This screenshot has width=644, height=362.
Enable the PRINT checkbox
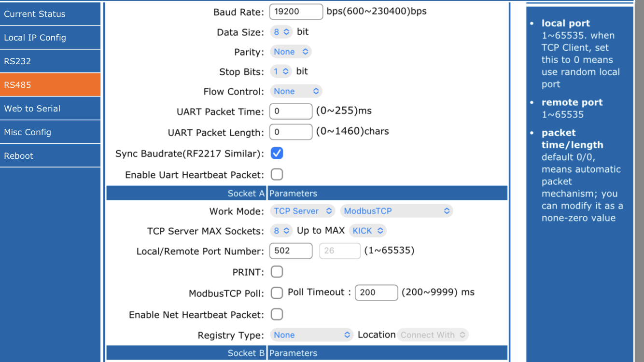(277, 272)
